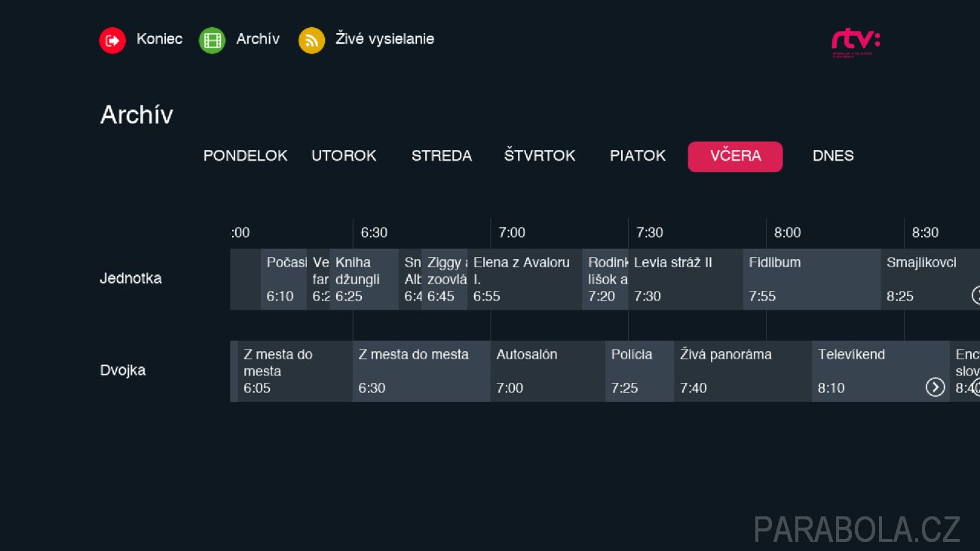
Task: Select the highlighted VČERA tab
Action: tap(735, 156)
